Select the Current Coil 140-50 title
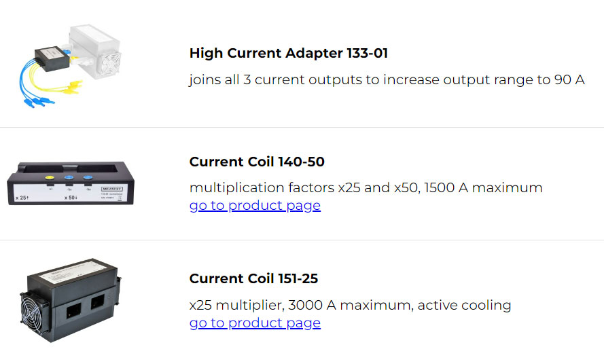This screenshot has height=364, width=604. 257,162
